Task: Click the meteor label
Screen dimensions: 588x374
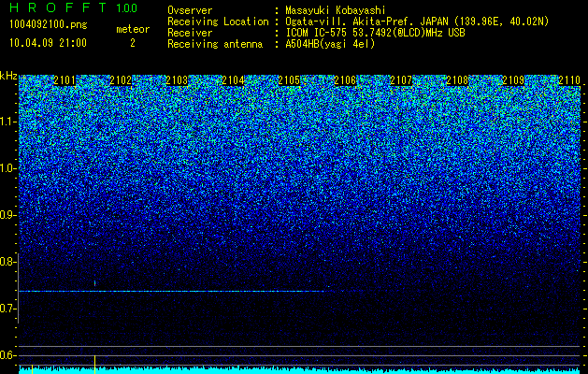Action: coord(133,29)
